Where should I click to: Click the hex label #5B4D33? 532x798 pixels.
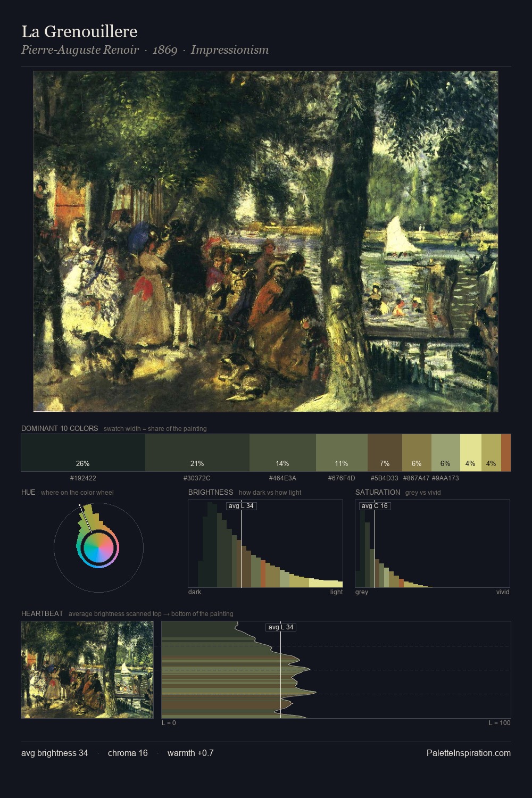[x=384, y=478]
